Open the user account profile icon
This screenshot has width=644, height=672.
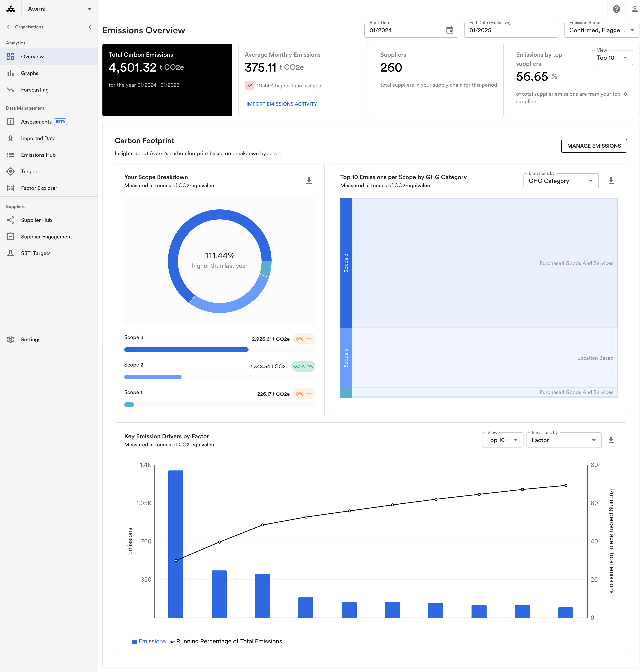pyautogui.click(x=635, y=9)
